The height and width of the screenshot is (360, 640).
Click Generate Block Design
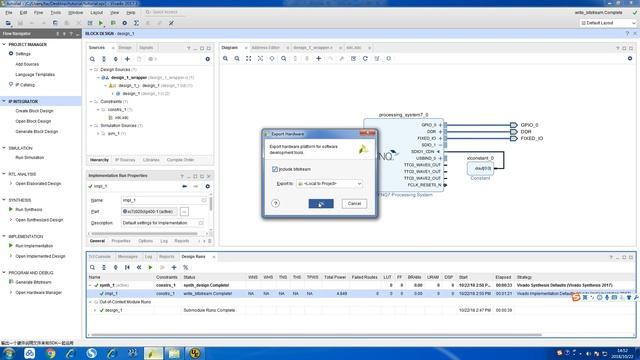point(37,132)
